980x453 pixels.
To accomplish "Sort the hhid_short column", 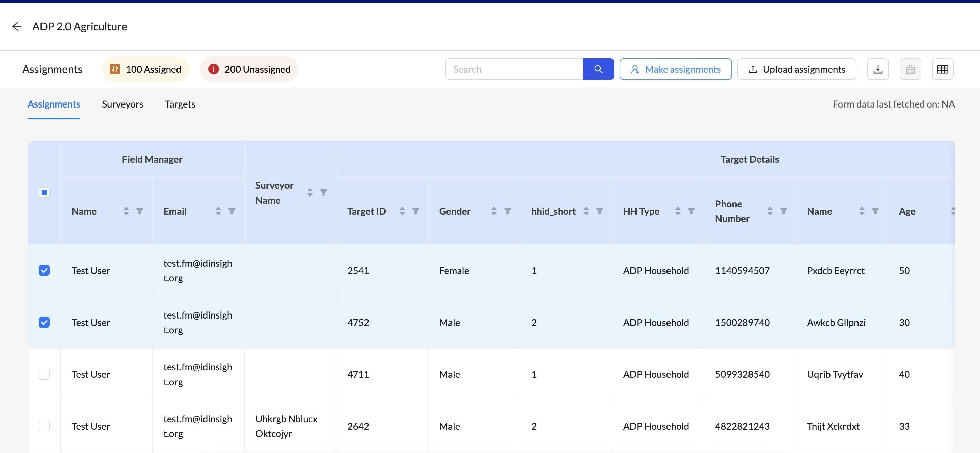I will click(x=586, y=211).
